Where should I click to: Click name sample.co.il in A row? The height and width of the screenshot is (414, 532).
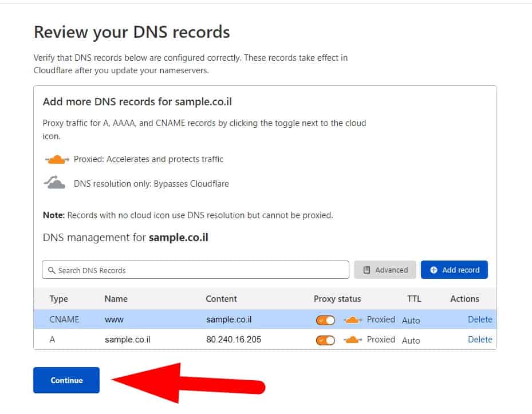click(x=128, y=340)
